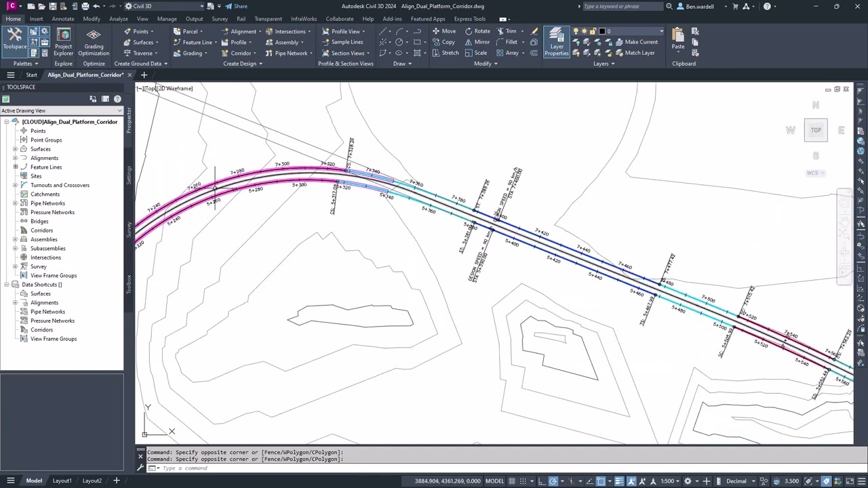Image resolution: width=868 pixels, height=488 pixels.
Task: Toggle layer 0 on/off lightbulb
Action: [576, 31]
